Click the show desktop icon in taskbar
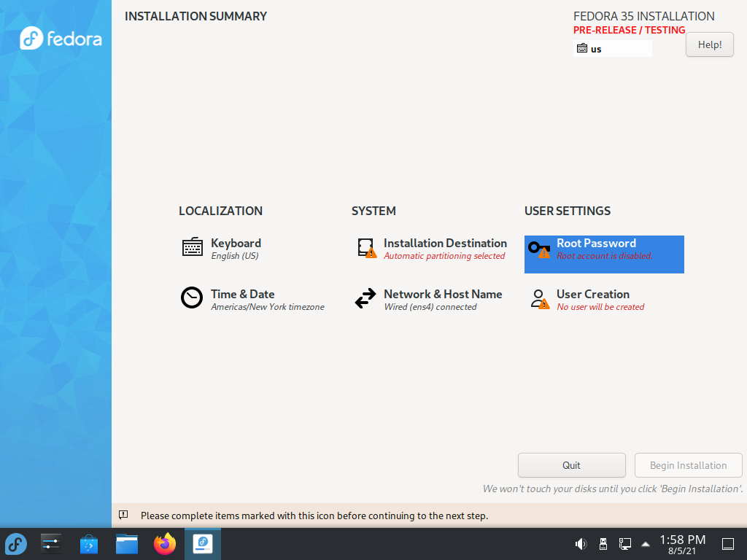Image resolution: width=747 pixels, height=560 pixels. pos(728,544)
